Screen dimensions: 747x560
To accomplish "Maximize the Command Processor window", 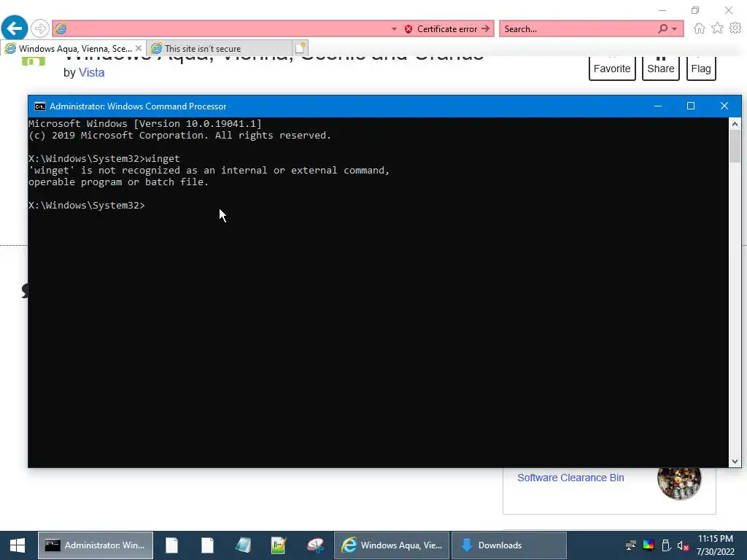I will tap(690, 106).
